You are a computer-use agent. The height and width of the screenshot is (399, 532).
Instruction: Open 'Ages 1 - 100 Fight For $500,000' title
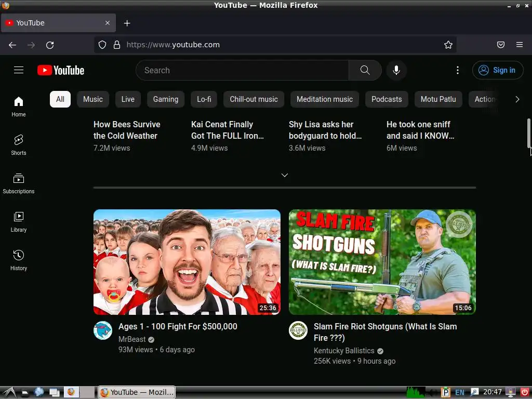point(178,326)
